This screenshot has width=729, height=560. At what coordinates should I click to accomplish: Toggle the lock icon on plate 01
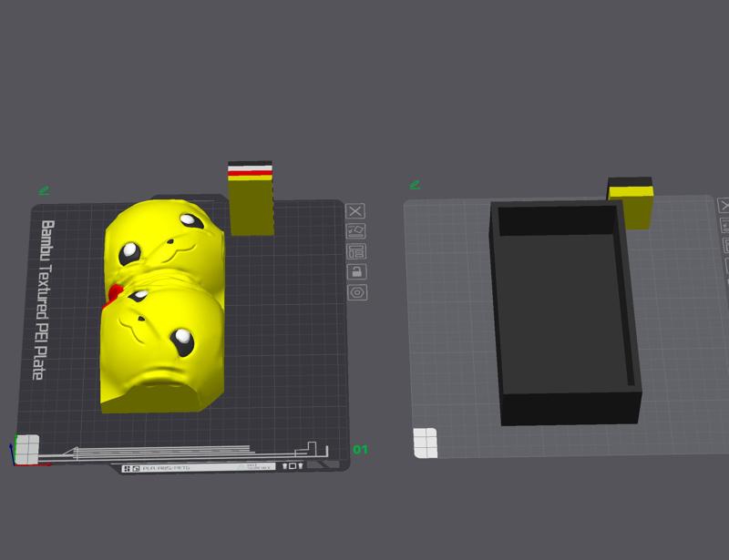pos(357,271)
